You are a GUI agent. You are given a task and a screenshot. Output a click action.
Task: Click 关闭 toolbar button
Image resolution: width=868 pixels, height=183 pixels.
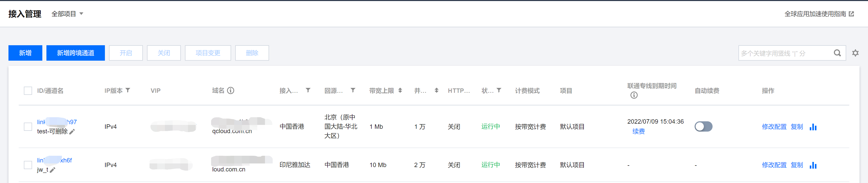pyautogui.click(x=164, y=53)
